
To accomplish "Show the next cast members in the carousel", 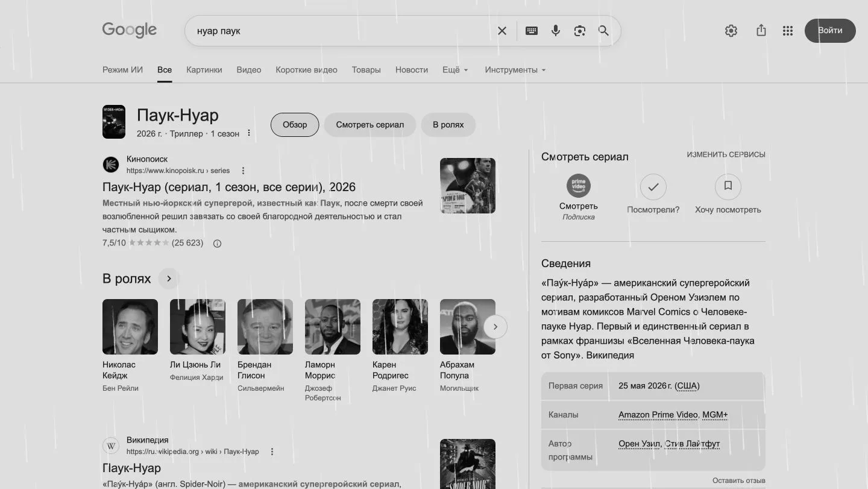I will [x=495, y=327].
